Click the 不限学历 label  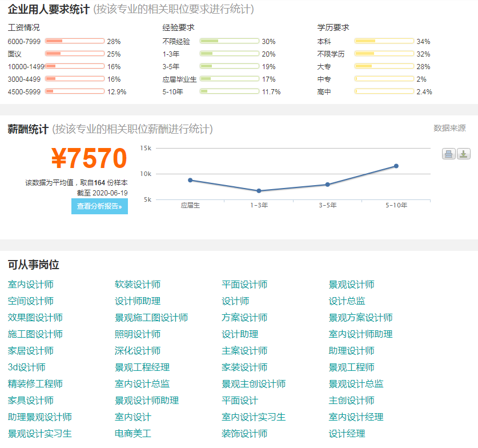[x=331, y=54]
